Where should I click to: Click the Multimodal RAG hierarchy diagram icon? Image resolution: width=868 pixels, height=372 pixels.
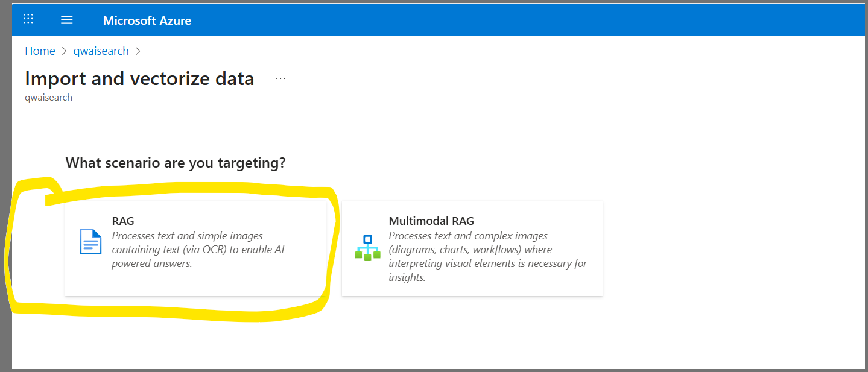(x=367, y=248)
